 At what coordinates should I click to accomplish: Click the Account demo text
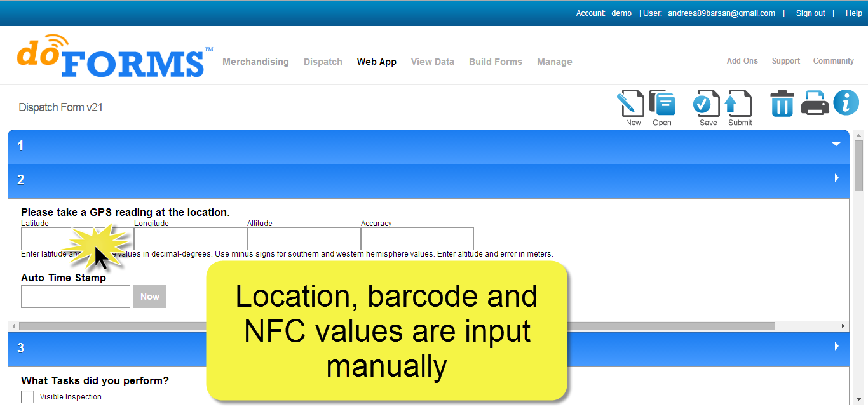[604, 13]
